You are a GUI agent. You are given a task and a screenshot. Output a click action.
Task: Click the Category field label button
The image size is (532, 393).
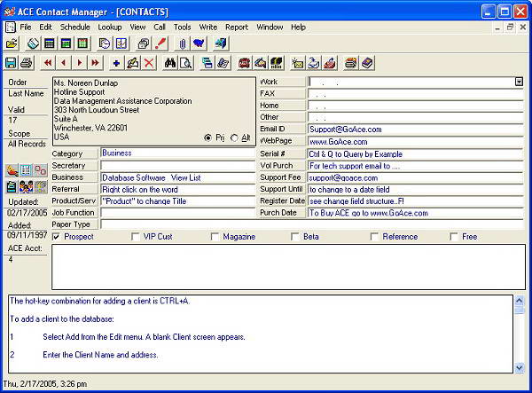(x=74, y=153)
